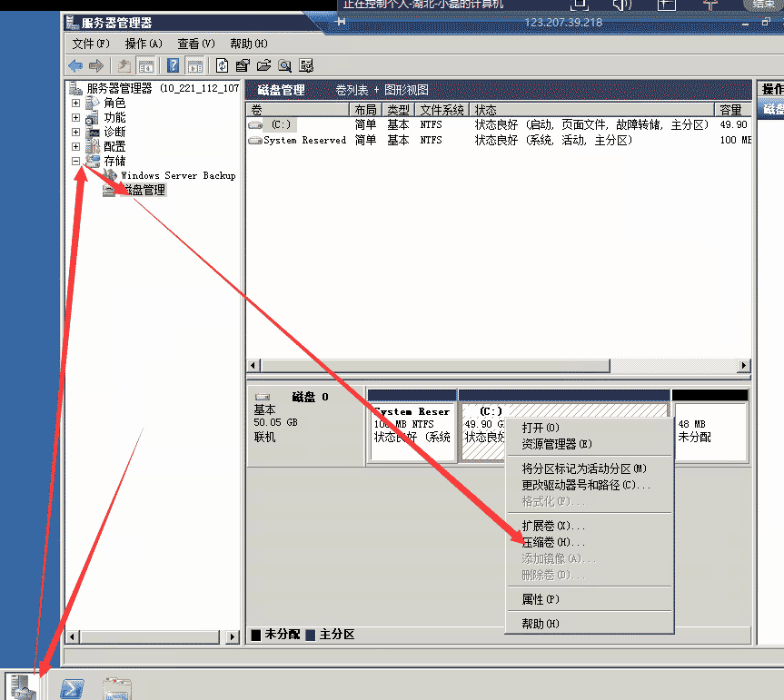Screen dimensions: 784x700
Task: Click the magnifier search toolbar icon
Action: [284, 65]
